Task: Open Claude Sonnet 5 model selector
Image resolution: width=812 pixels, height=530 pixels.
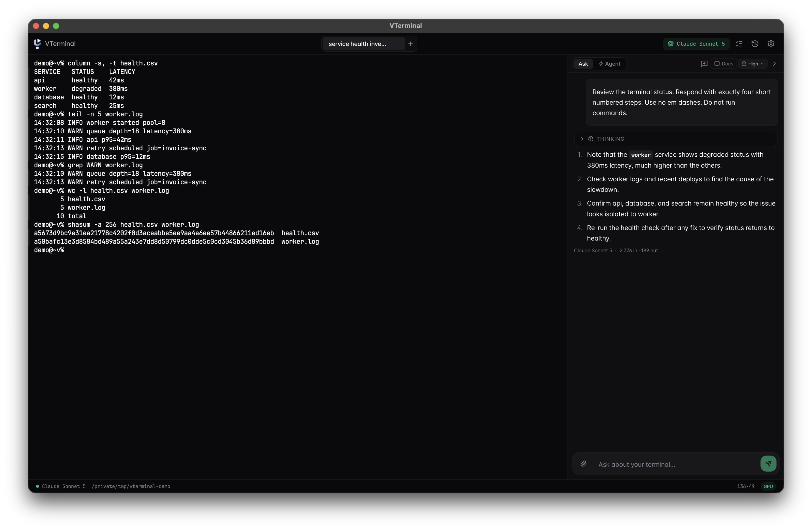Action: tap(696, 44)
